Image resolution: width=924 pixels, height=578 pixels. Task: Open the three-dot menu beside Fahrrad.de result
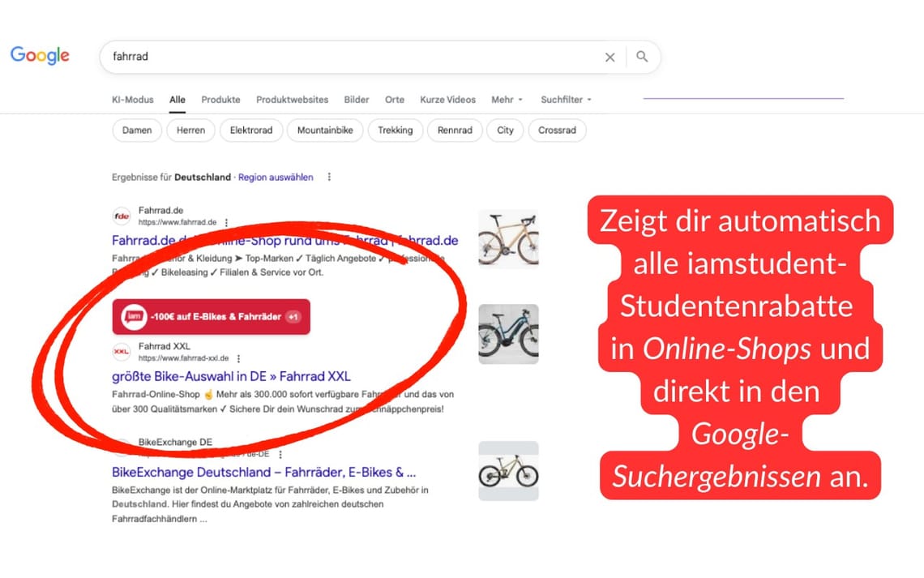[x=226, y=222]
